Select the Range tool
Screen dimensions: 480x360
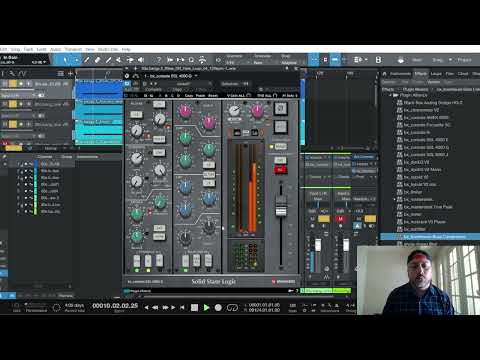[x=76, y=60]
